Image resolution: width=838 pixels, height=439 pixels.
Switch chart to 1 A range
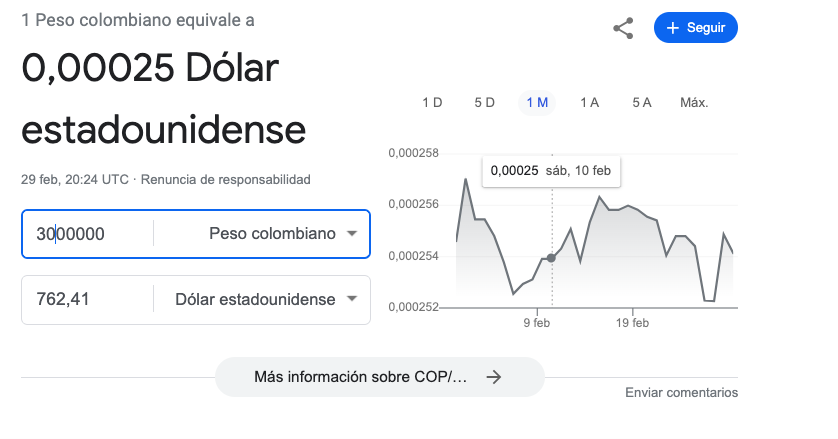pyautogui.click(x=589, y=103)
